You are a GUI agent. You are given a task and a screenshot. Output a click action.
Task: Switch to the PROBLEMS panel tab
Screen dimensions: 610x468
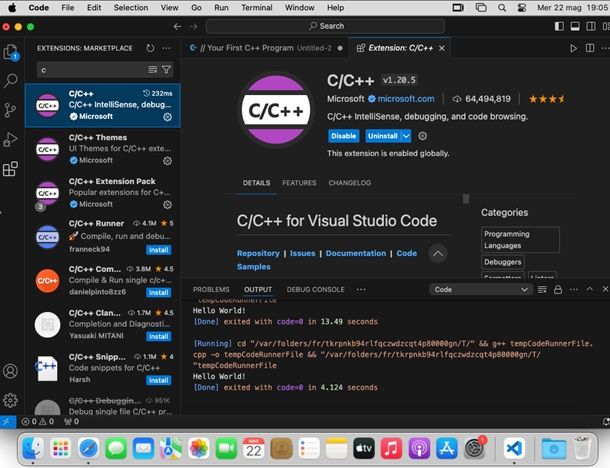click(x=211, y=289)
